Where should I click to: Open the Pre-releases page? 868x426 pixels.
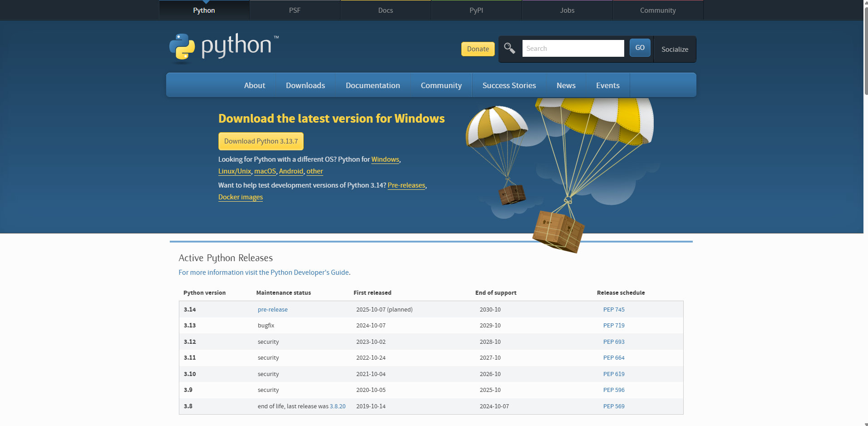click(x=406, y=185)
